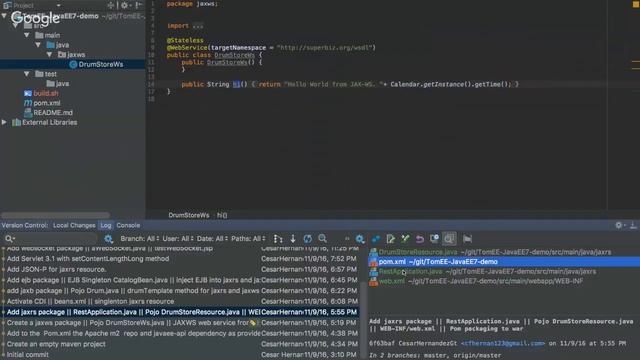The width and height of the screenshot is (640, 360).
Task: Select the Log tab
Action: [x=106, y=225]
